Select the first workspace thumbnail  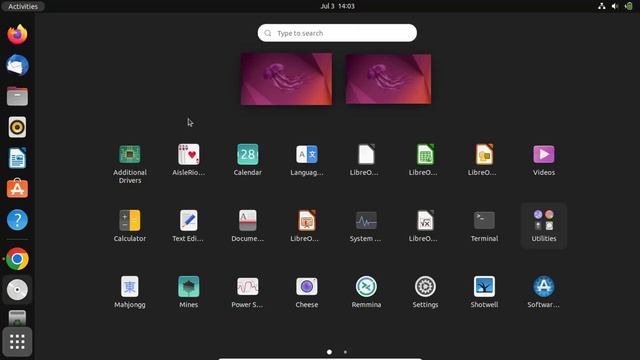(286, 79)
